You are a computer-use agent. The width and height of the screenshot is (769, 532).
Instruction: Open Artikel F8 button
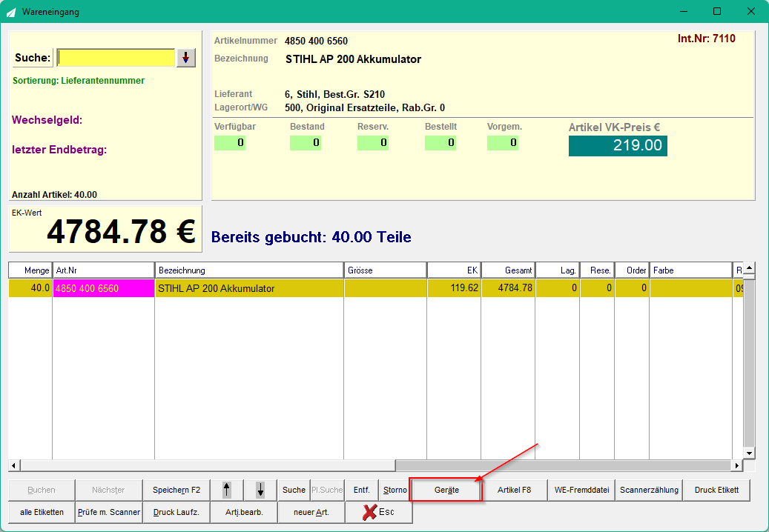pos(514,490)
